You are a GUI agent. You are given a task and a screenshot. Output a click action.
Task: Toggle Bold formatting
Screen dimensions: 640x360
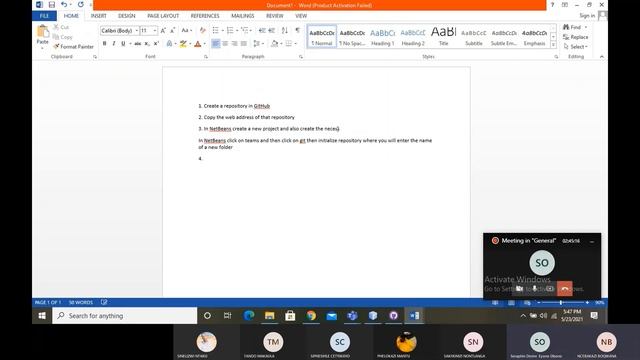click(x=104, y=44)
